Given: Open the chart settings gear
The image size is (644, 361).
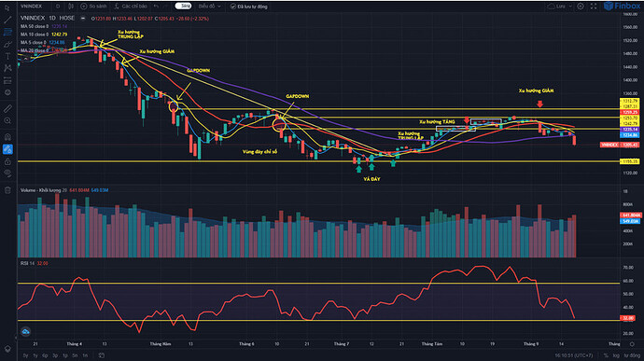Looking at the screenshot, I should click(x=581, y=7).
